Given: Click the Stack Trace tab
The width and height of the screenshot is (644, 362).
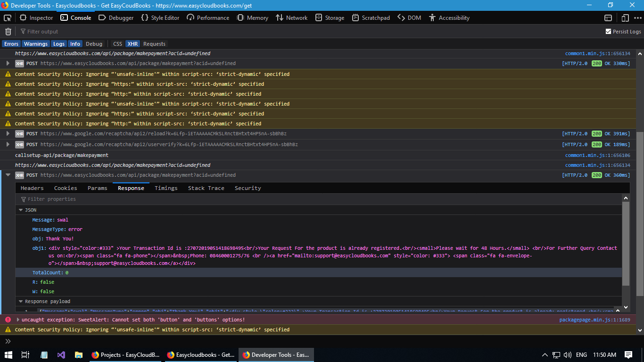Looking at the screenshot, I should 206,188.
